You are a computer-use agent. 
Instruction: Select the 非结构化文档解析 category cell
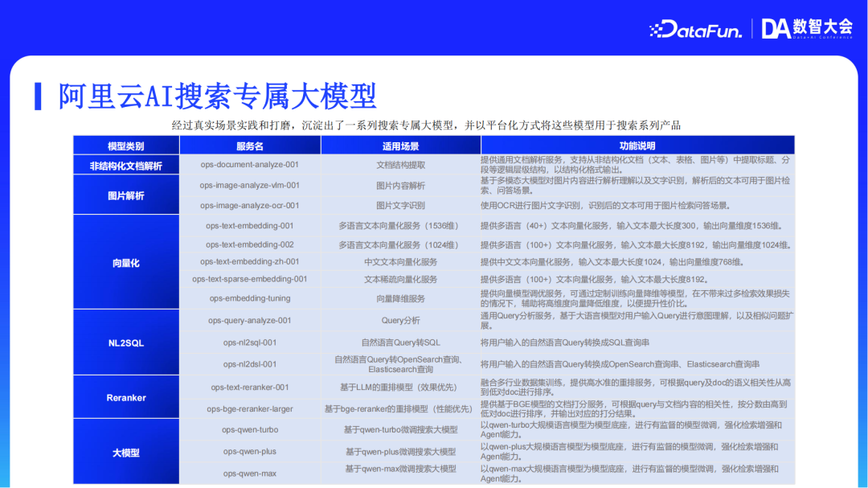point(125,165)
